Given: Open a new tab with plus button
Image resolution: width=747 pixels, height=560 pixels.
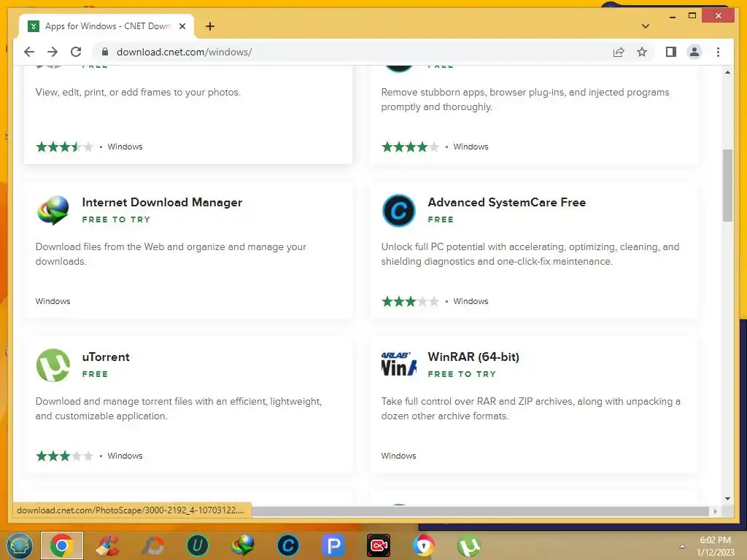Looking at the screenshot, I should 209,26.
